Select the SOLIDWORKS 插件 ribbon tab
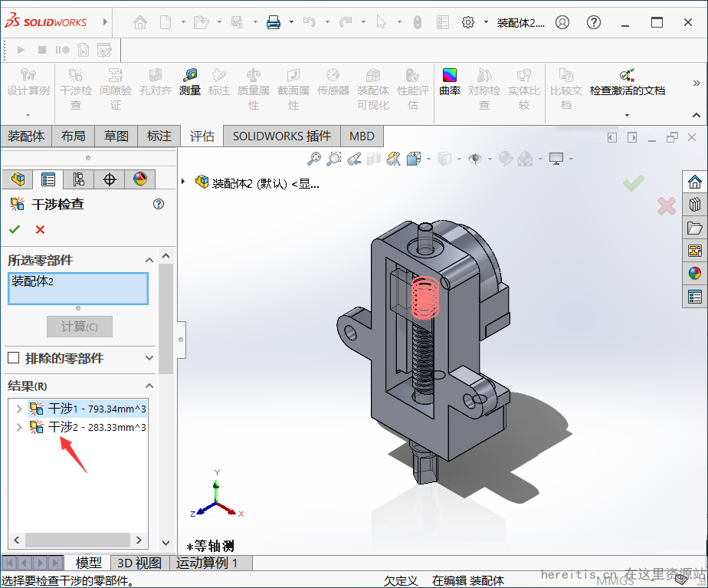Image resolution: width=708 pixels, height=588 pixels. coord(282,136)
